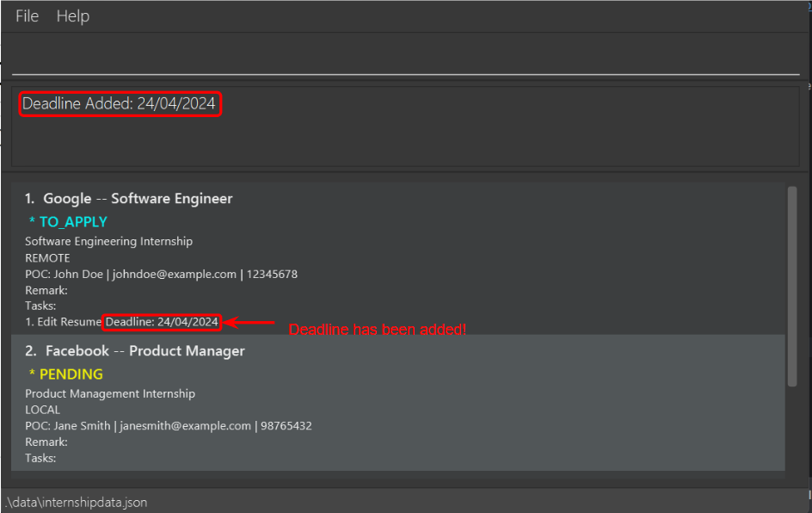The image size is (812, 513).
Task: Click the Tasks line in Facebook entry
Action: pos(40,458)
